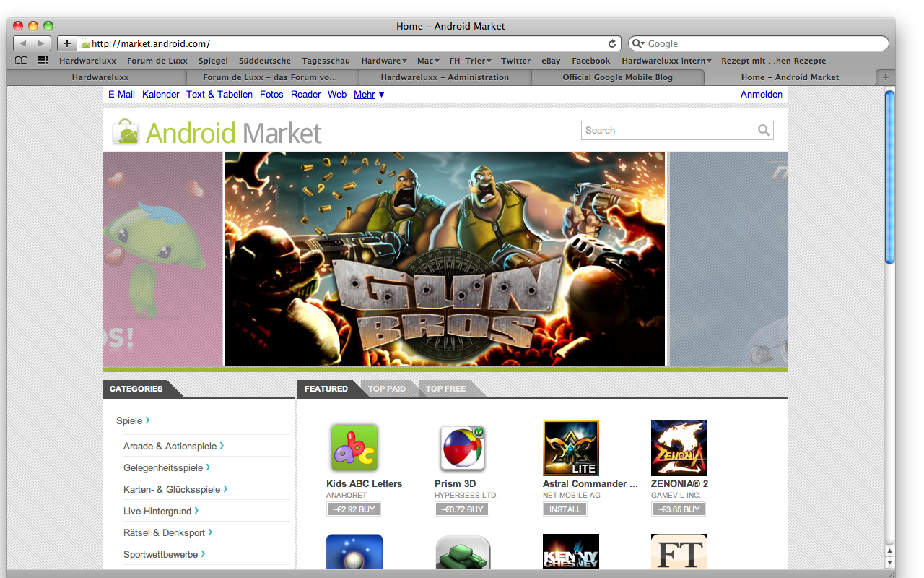
Task: Open the Fotos link
Action: coord(271,94)
